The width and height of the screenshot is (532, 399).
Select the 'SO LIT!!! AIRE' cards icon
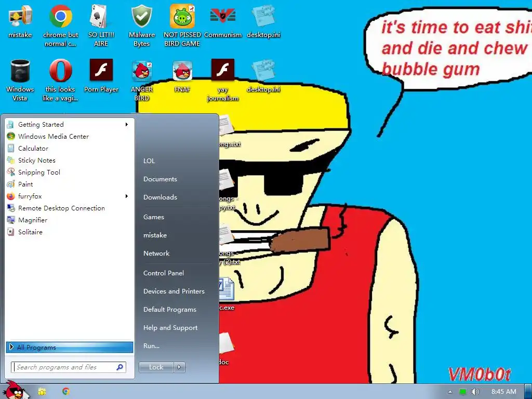101,25
